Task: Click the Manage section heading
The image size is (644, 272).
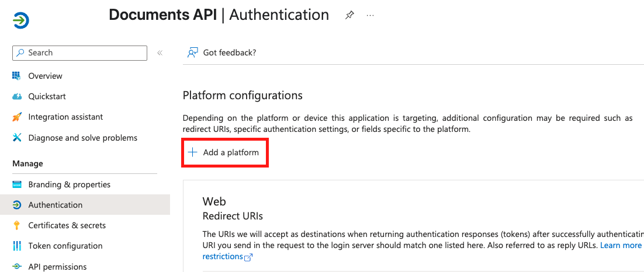Action: [27, 163]
